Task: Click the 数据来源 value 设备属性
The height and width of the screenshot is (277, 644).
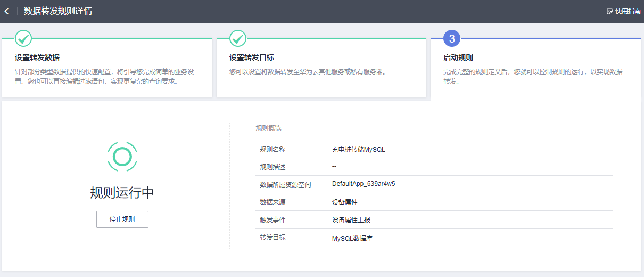Action: (x=345, y=202)
